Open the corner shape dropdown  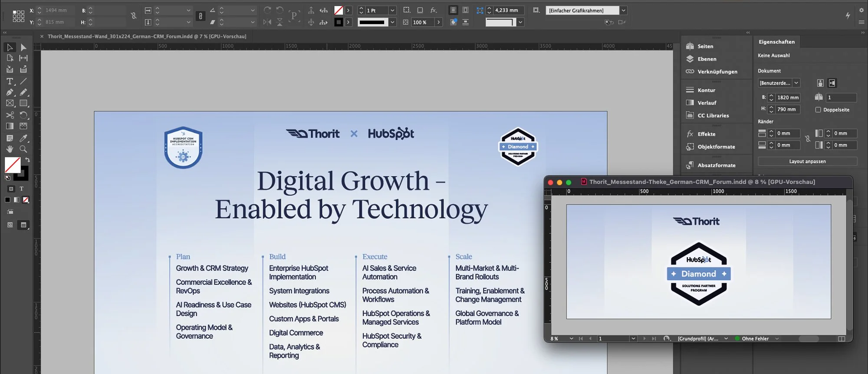pos(520,22)
